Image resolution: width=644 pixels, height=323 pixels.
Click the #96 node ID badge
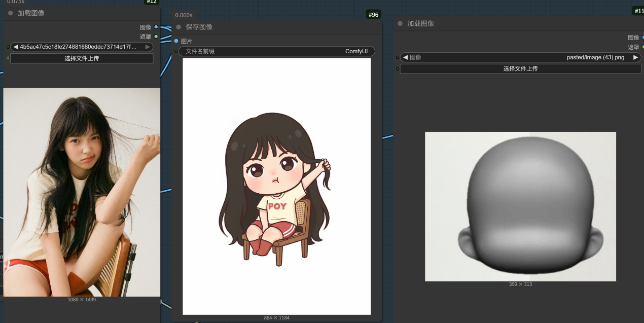(373, 15)
